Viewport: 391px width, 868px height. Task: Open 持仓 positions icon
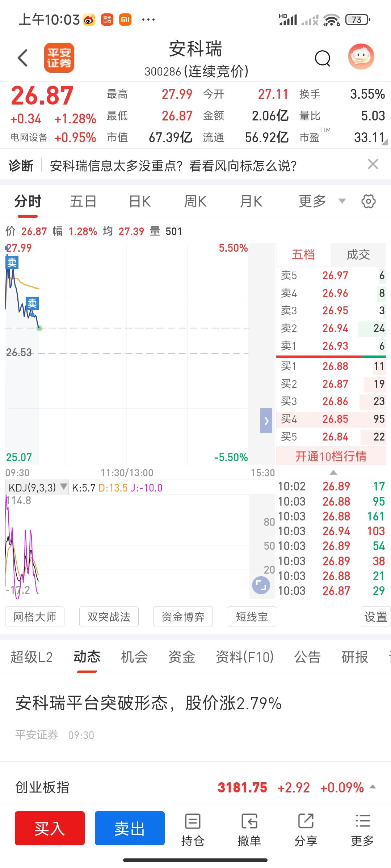pos(193,830)
